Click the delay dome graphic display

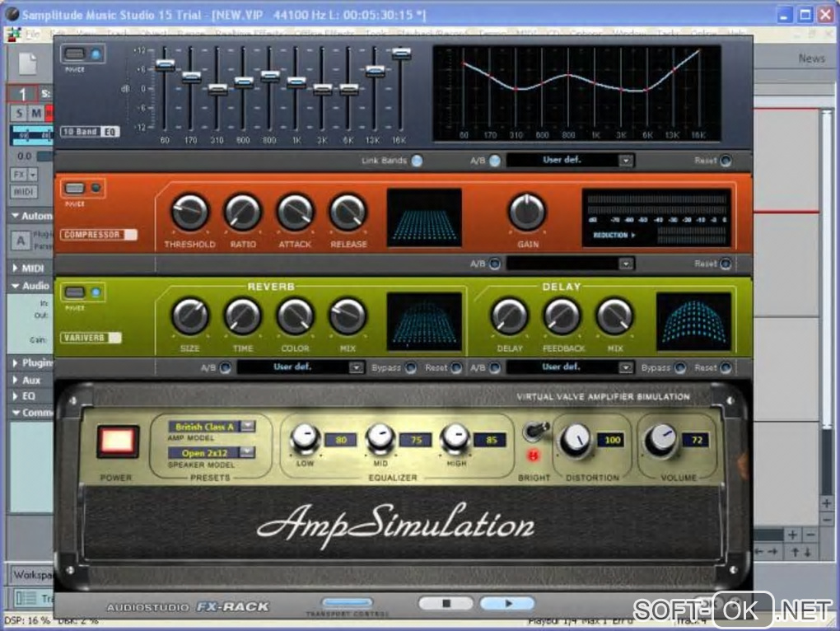coord(693,321)
